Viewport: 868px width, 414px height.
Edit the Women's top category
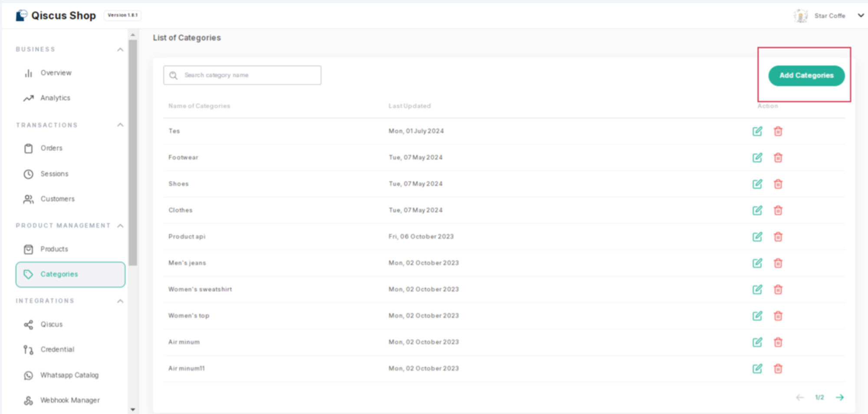pos(757,316)
